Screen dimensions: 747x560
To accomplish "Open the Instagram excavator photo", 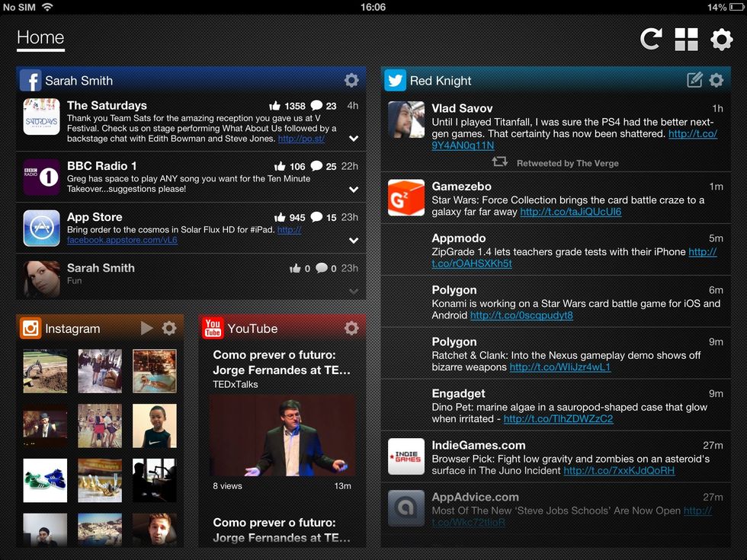I will coord(45,371).
